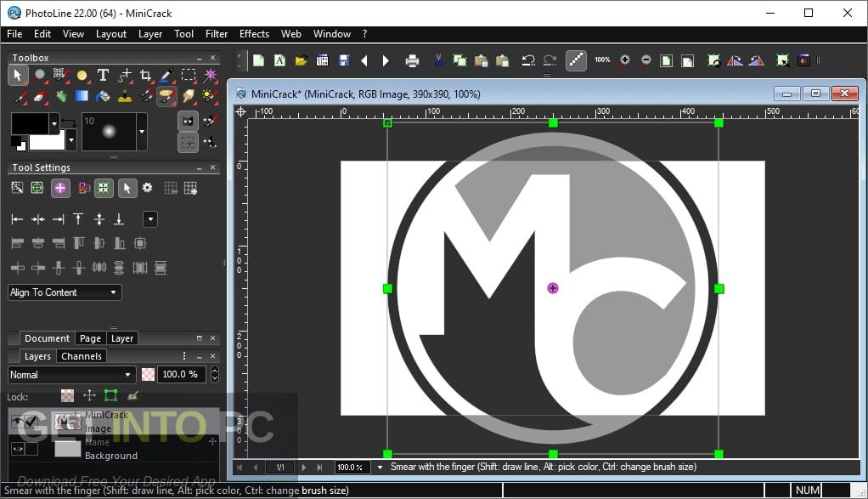Toggle the diagonal-line antialiasing toolbar button
The width and height of the screenshot is (868, 499).
point(577,60)
